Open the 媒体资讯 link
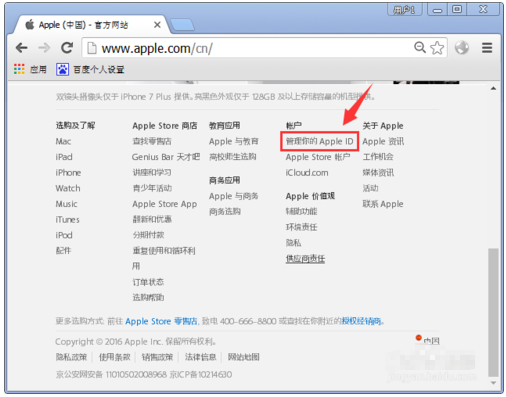Image resolution: width=506 pixels, height=397 pixels. click(x=378, y=173)
